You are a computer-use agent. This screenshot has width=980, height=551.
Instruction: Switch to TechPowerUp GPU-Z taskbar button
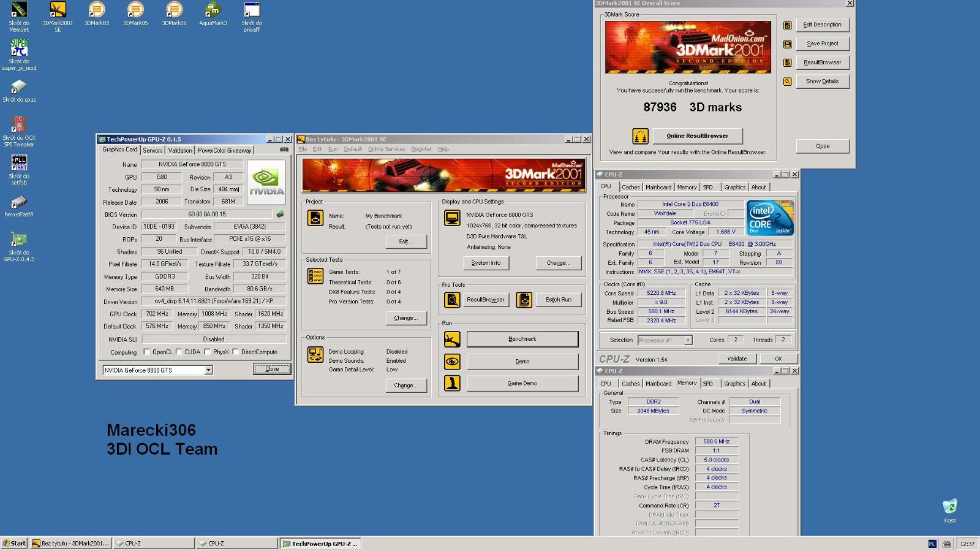click(320, 543)
